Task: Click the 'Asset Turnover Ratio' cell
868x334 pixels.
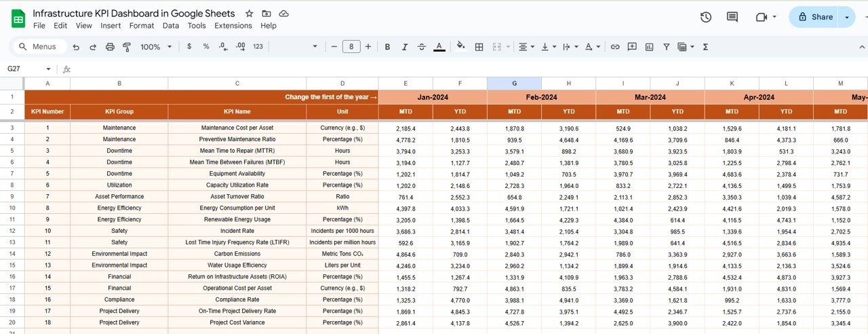Action: tap(237, 196)
